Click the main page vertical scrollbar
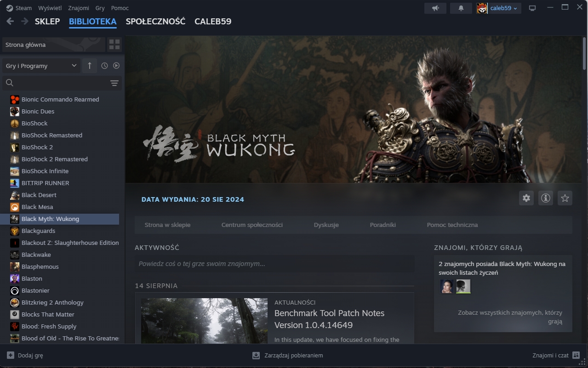Viewport: 588px width, 368px height. point(585,53)
